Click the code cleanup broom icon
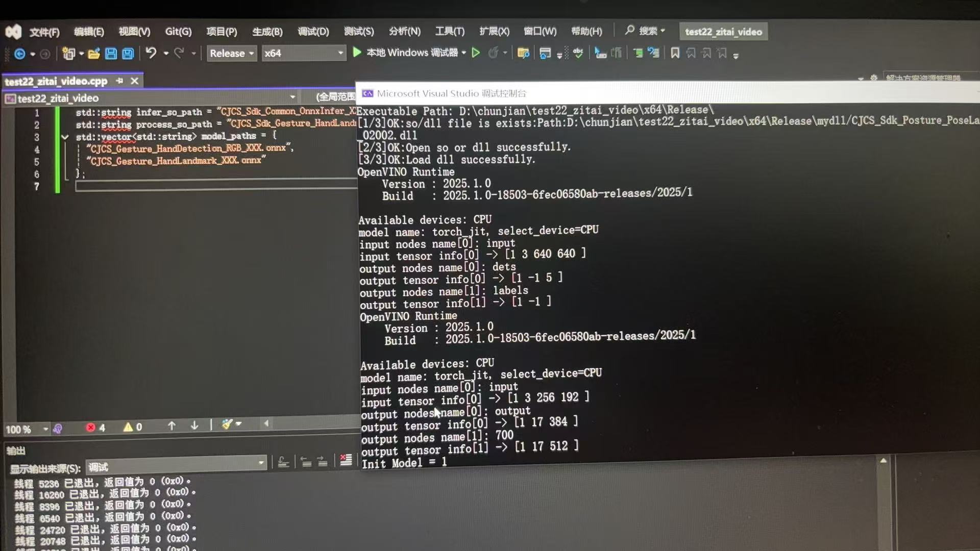 tap(227, 424)
